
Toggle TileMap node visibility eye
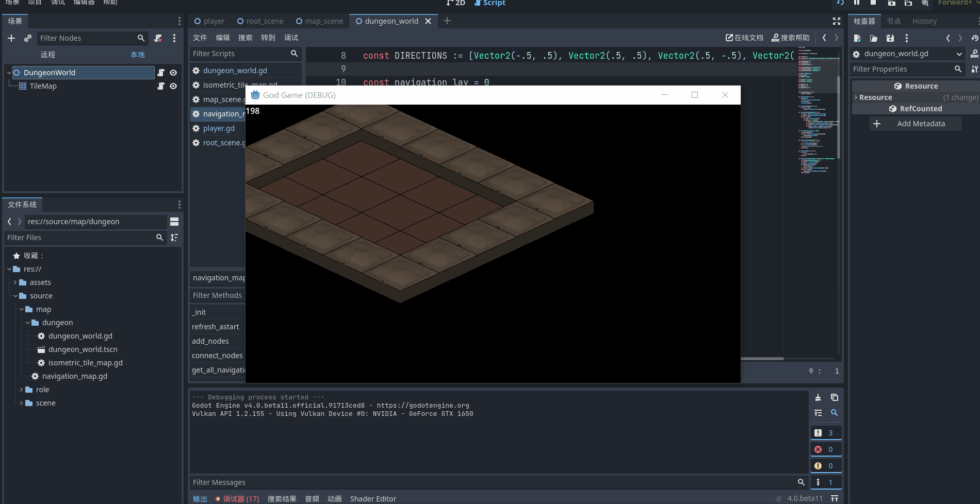click(173, 86)
